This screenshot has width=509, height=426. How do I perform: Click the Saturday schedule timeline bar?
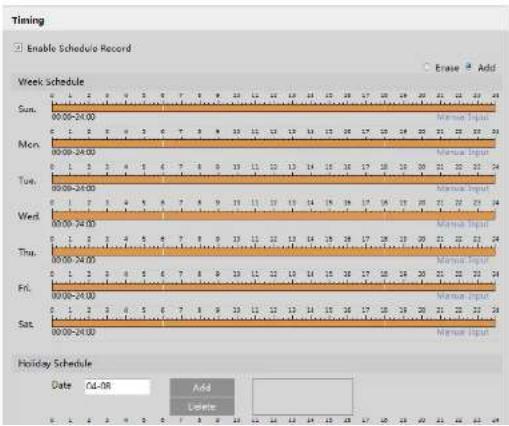[x=274, y=323]
